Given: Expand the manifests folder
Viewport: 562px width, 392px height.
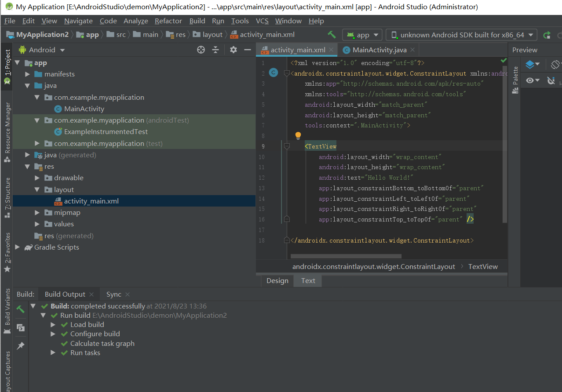Looking at the screenshot, I should [28, 74].
